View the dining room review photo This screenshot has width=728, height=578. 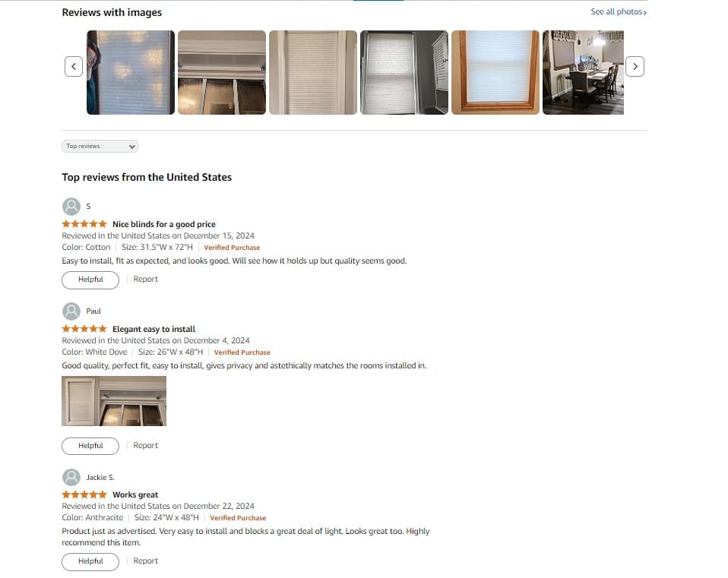[583, 72]
